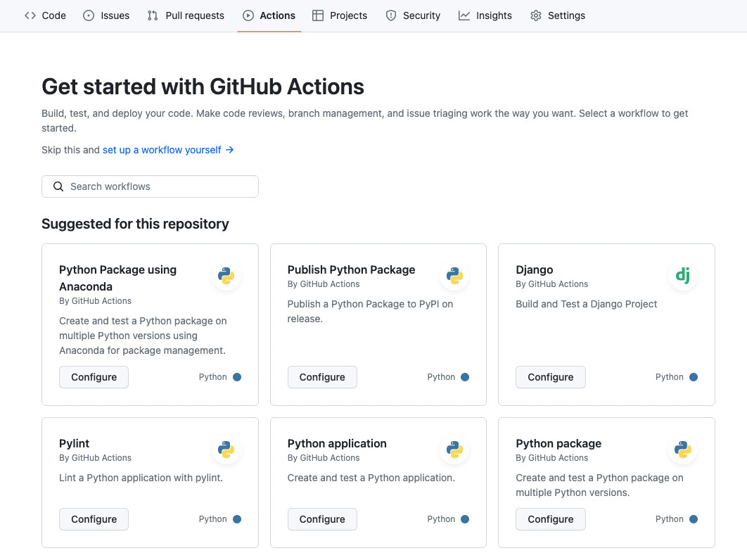Click Python logo on Python application card
Viewport: 747px width, 560px height.
(454, 449)
